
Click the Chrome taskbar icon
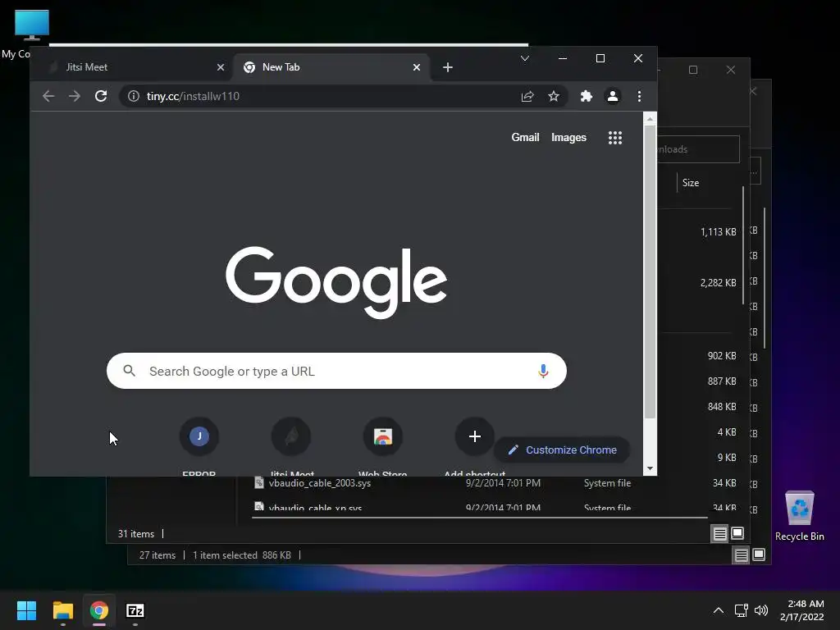[99, 610]
